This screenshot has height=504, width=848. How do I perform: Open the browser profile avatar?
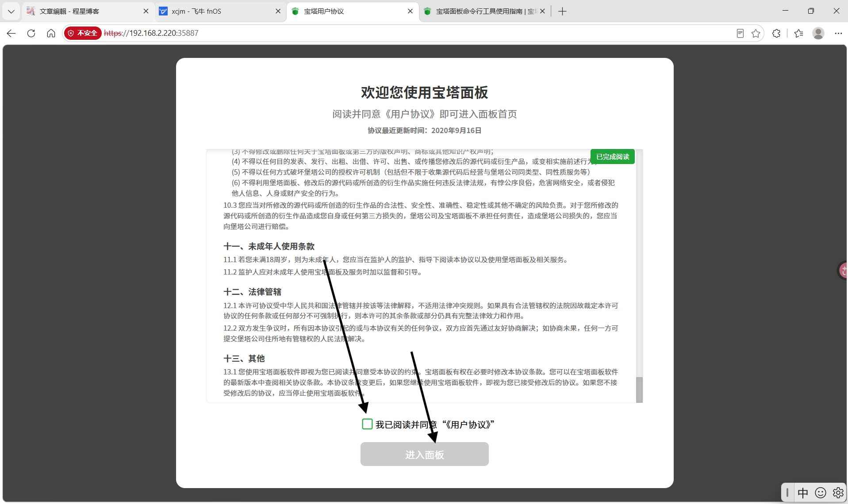pyautogui.click(x=818, y=33)
